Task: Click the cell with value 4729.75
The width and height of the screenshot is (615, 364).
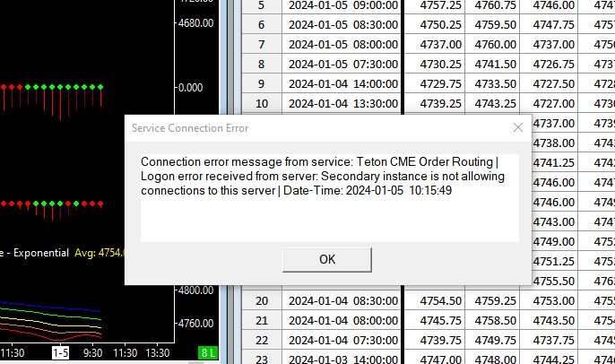Action: tap(435, 83)
